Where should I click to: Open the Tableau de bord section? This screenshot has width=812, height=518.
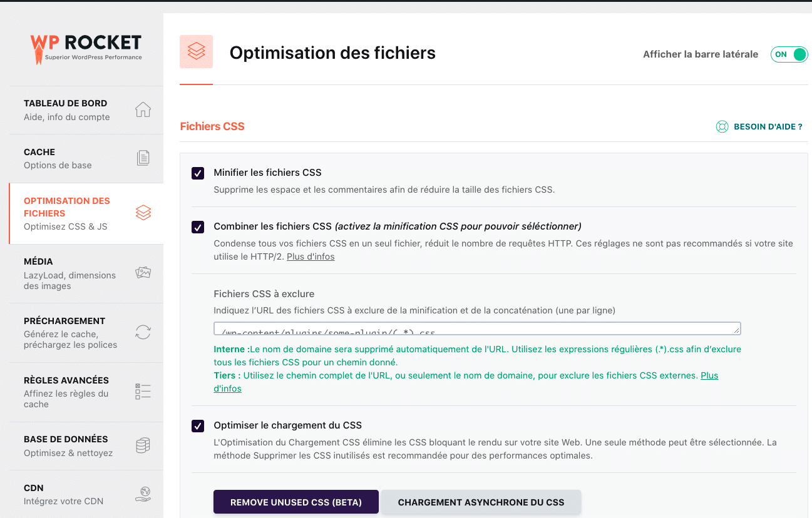(75, 109)
